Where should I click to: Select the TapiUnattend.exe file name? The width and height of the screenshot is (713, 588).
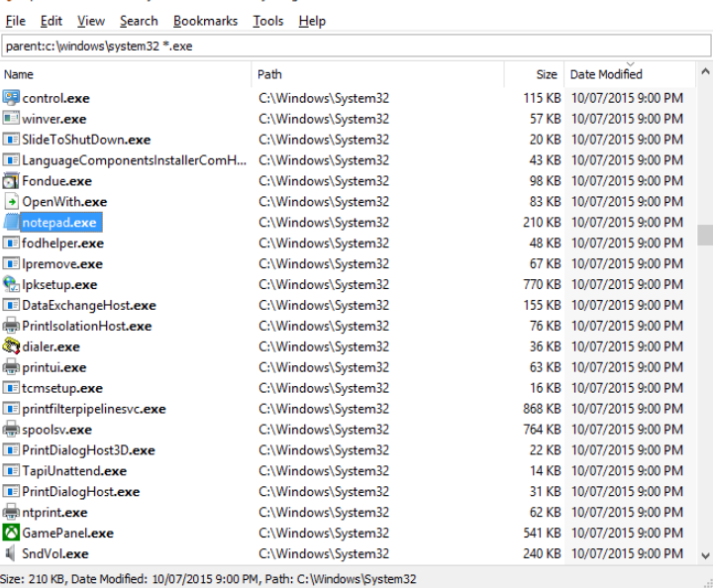point(74,471)
